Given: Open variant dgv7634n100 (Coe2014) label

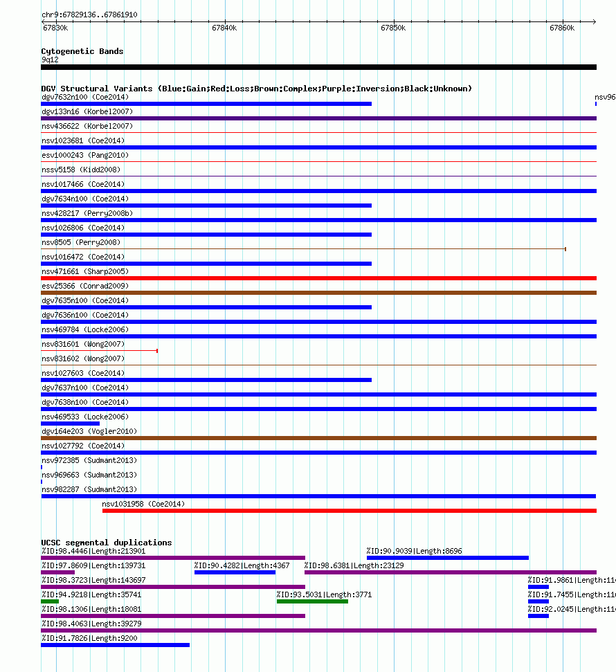Looking at the screenshot, I should pyautogui.click(x=85, y=199).
